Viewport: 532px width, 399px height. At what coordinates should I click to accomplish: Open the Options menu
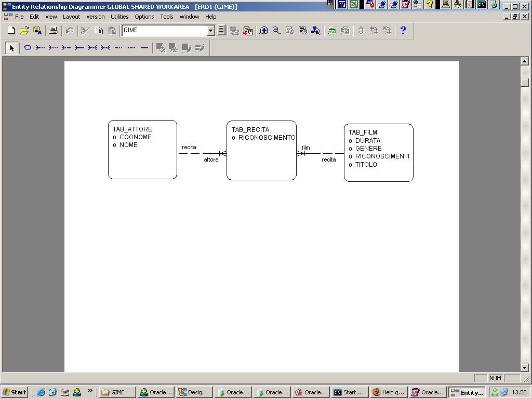(x=144, y=17)
